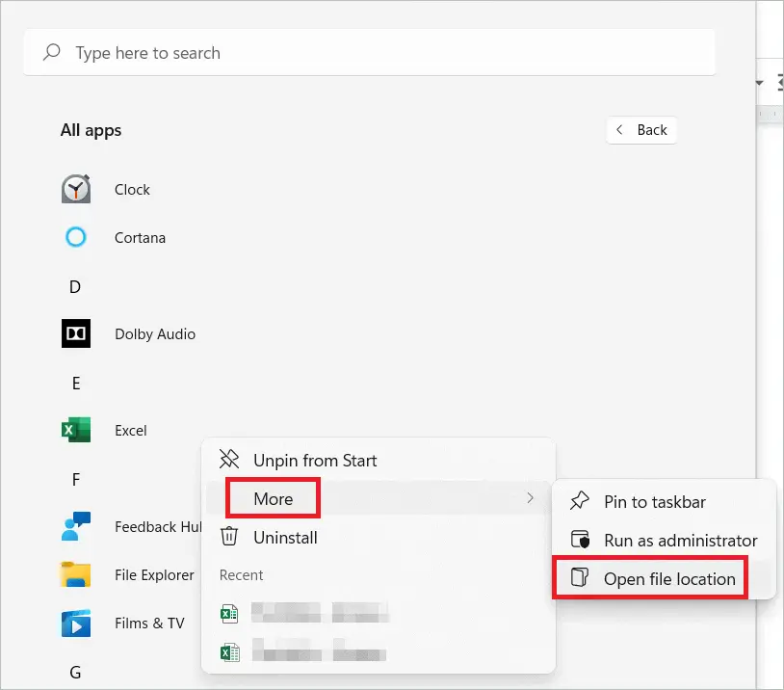Expand the More submenu chevron arrow

530,498
